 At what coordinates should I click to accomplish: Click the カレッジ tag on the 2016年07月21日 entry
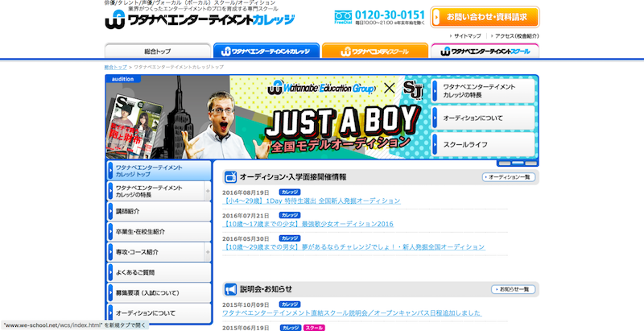point(290,216)
